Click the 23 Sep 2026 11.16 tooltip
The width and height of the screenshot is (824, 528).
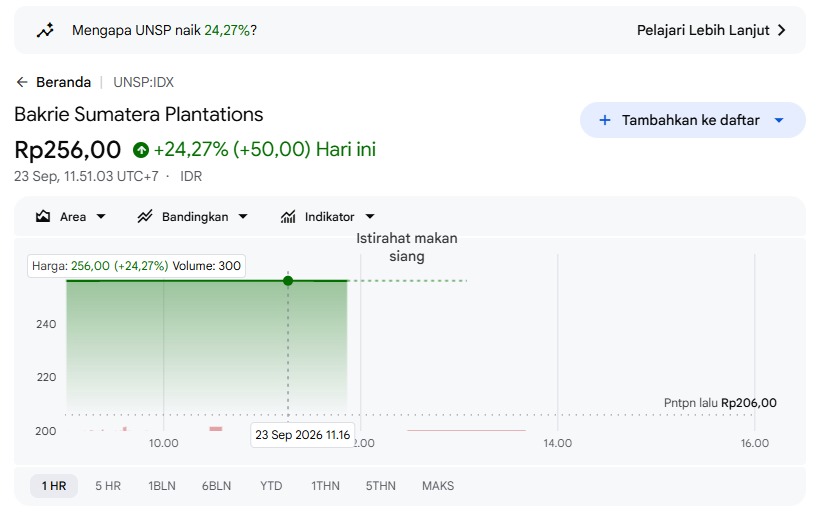303,435
